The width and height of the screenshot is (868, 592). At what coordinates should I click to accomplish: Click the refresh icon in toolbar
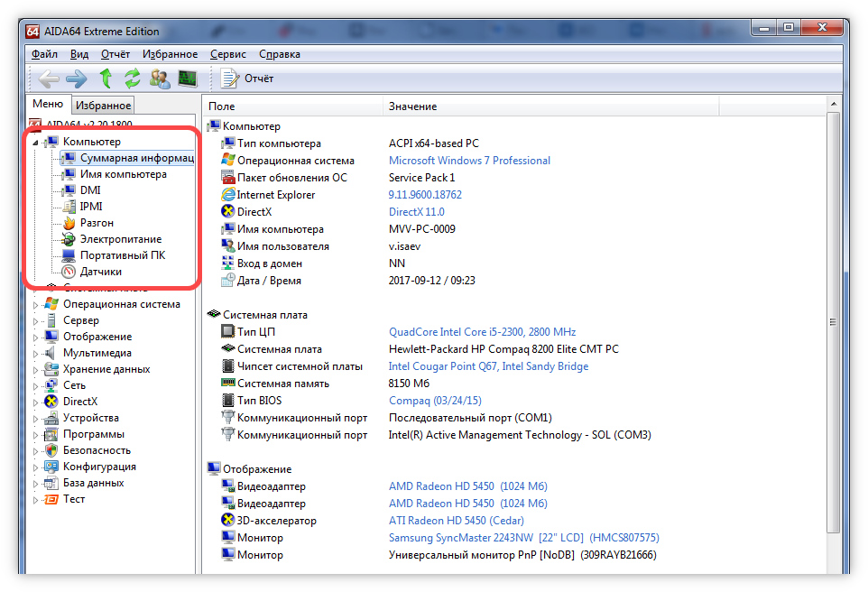point(133,79)
